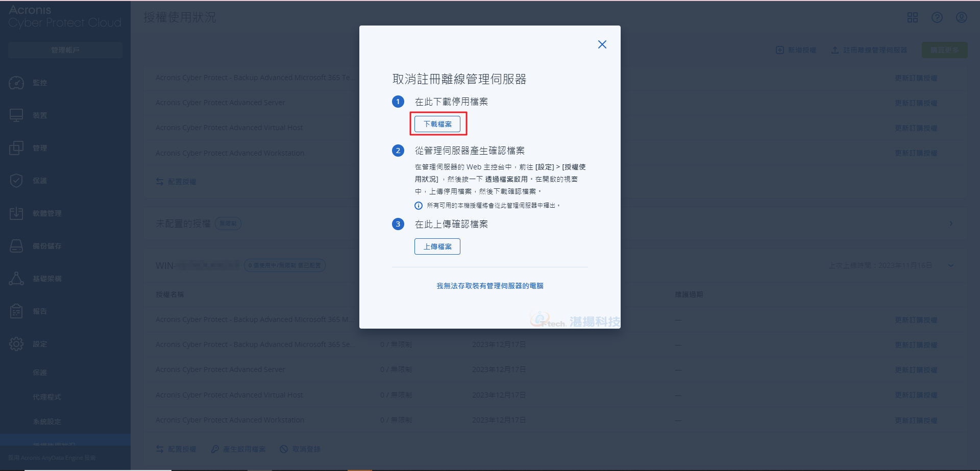Select the 系統設定 submenu item
The height and width of the screenshot is (471, 980).
coord(47,422)
